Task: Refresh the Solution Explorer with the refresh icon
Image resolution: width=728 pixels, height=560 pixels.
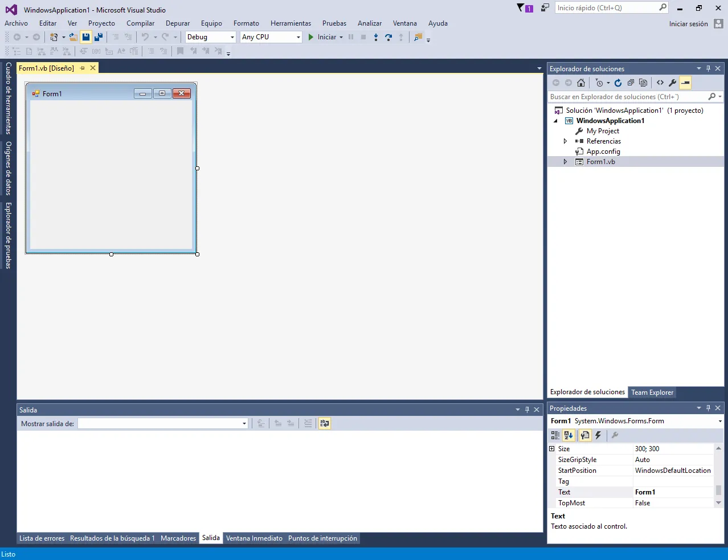Action: 618,83
